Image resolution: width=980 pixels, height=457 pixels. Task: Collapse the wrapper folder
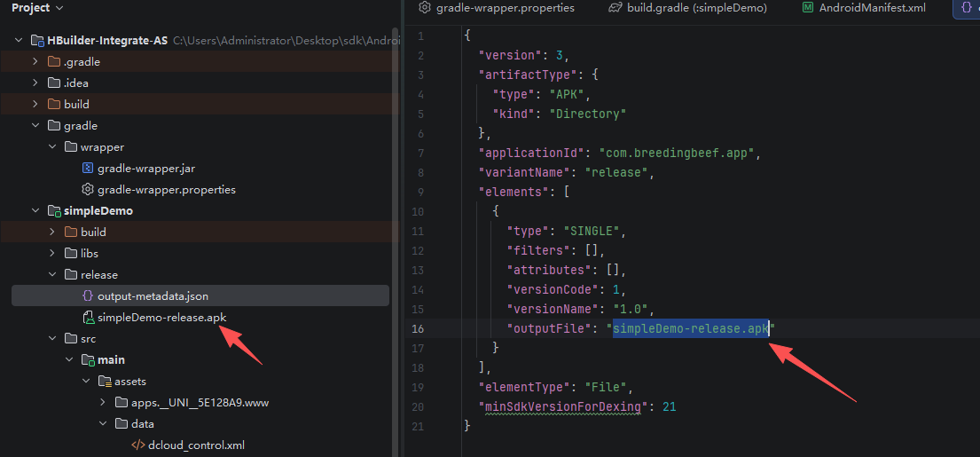(x=51, y=147)
